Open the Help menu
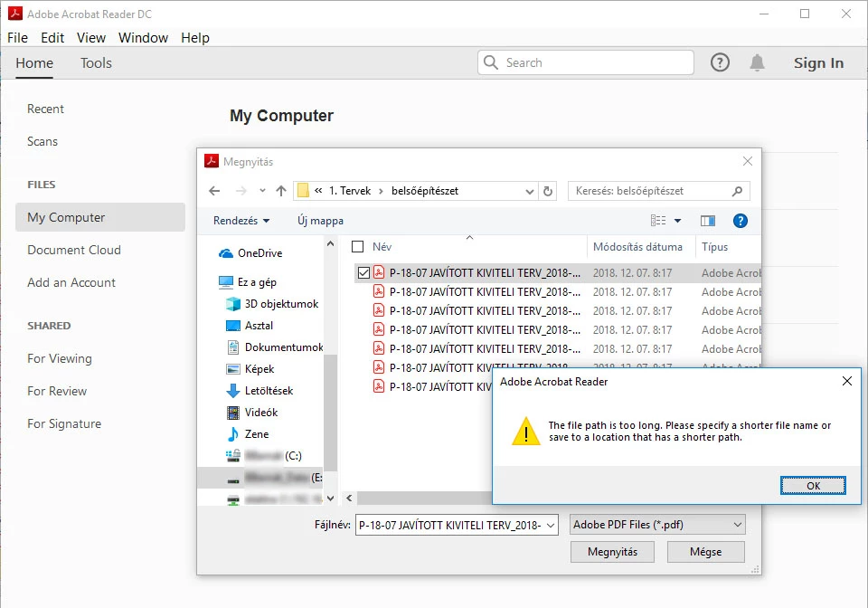This screenshot has height=608, width=868. click(x=195, y=38)
